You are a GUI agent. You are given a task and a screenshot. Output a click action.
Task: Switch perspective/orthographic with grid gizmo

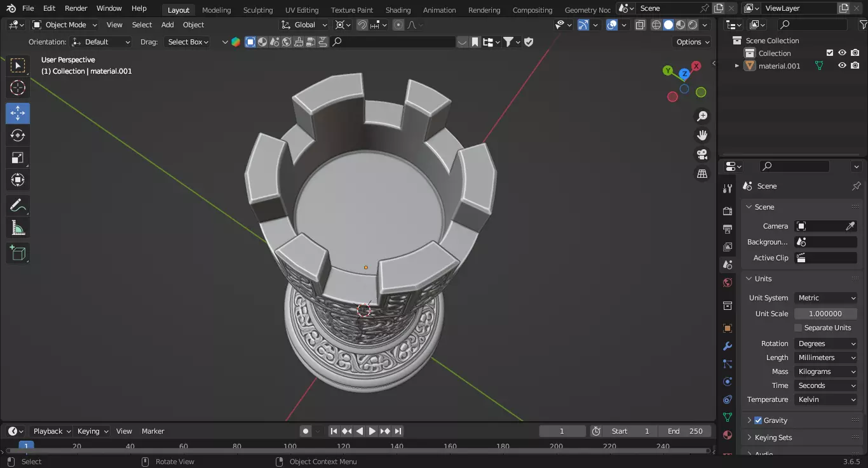[702, 173]
